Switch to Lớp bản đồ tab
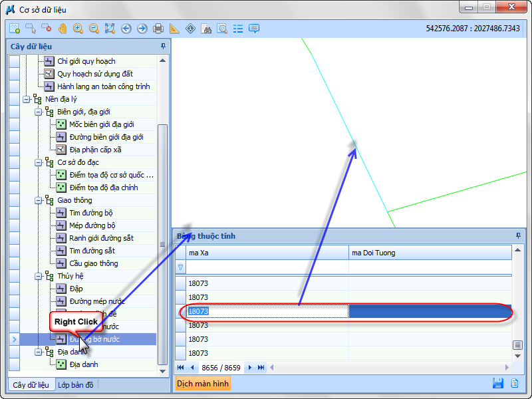This screenshot has height=399, width=532. (x=76, y=385)
